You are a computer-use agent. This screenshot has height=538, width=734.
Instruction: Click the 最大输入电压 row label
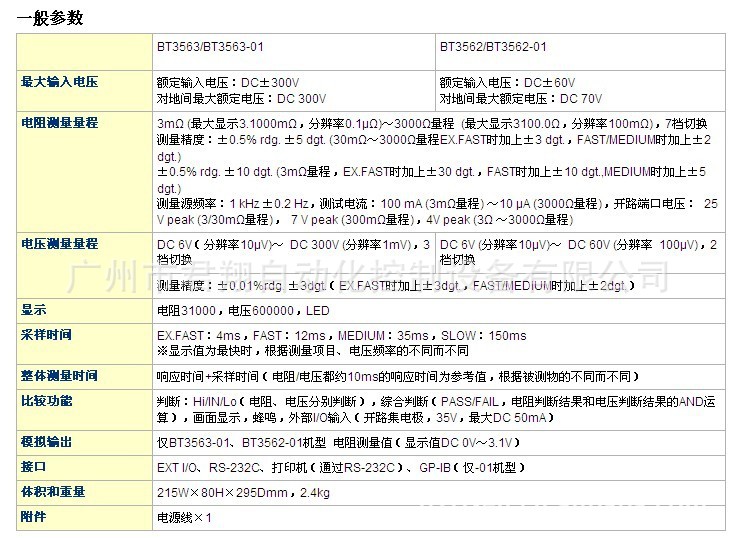(60, 83)
